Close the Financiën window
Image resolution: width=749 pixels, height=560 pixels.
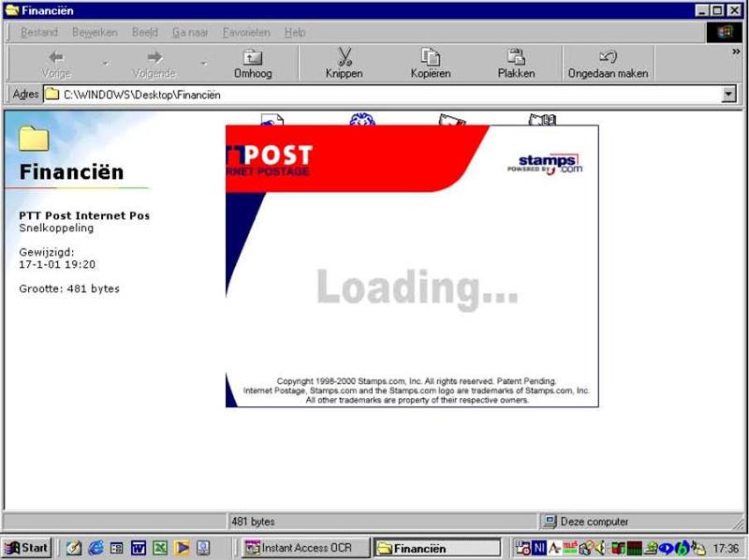pos(734,10)
